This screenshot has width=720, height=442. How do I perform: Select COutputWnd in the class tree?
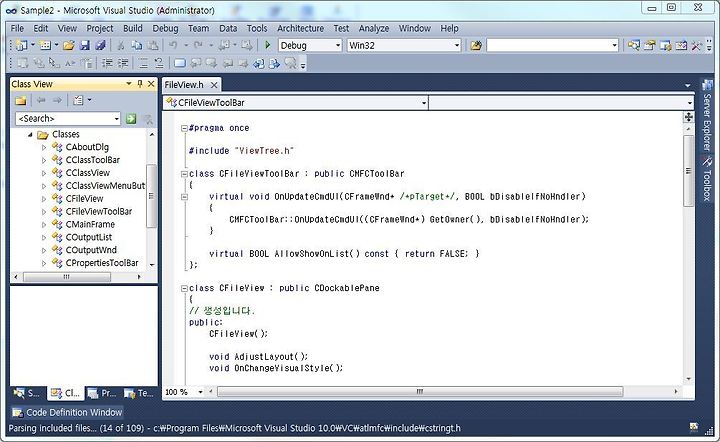(91, 250)
